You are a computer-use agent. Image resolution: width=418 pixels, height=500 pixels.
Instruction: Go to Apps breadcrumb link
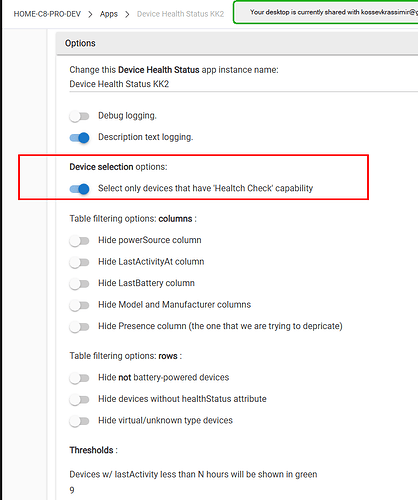click(109, 14)
